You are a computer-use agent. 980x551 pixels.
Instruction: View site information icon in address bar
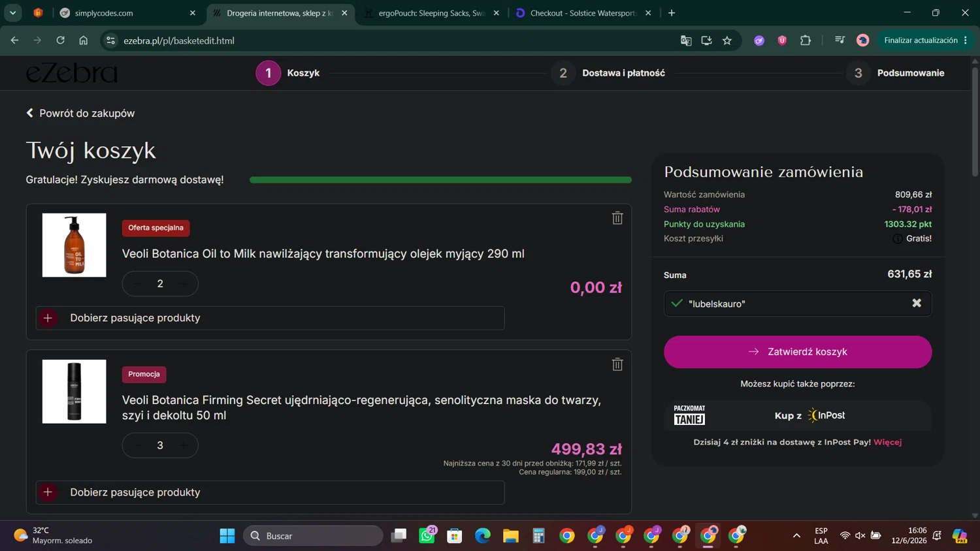tap(111, 40)
